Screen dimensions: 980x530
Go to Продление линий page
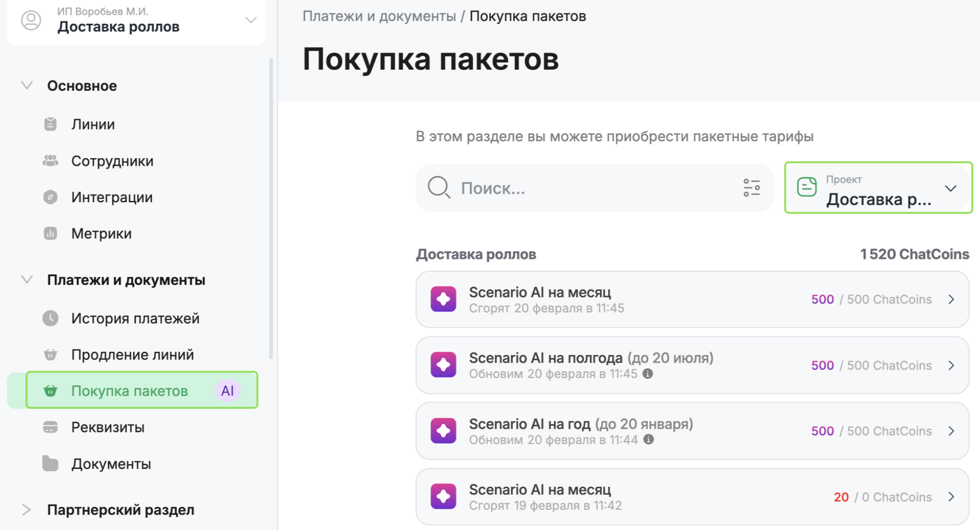[133, 355]
